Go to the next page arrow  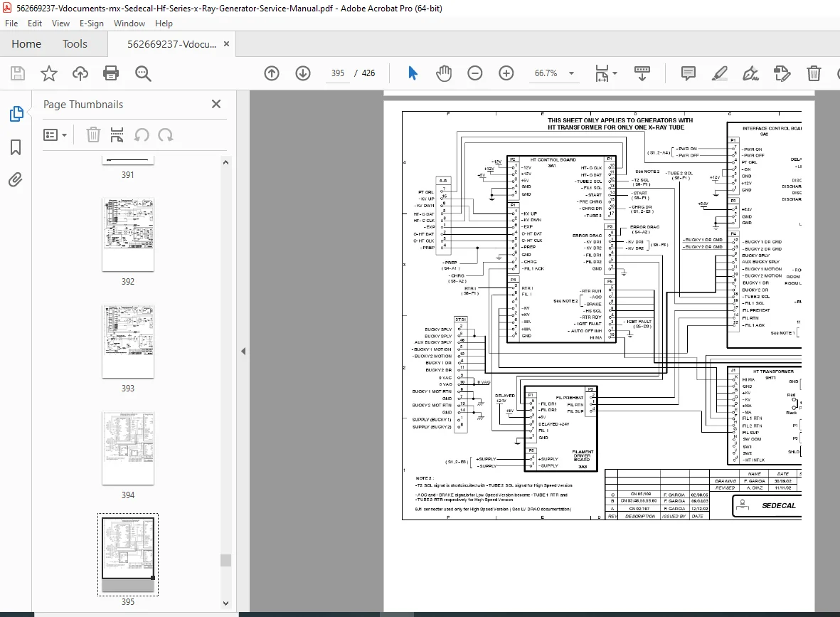point(303,73)
